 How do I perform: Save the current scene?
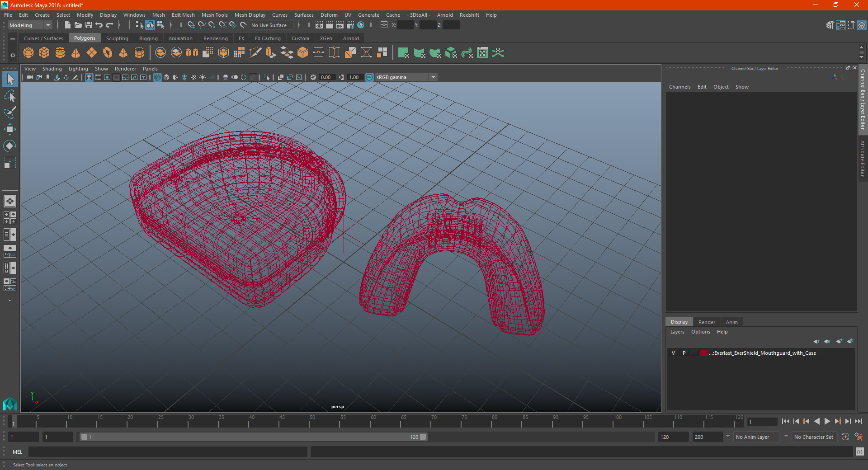[x=89, y=25]
